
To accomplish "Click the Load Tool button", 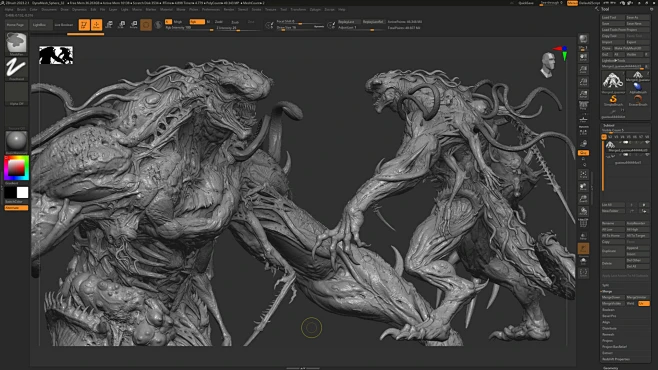I will 613,18.
